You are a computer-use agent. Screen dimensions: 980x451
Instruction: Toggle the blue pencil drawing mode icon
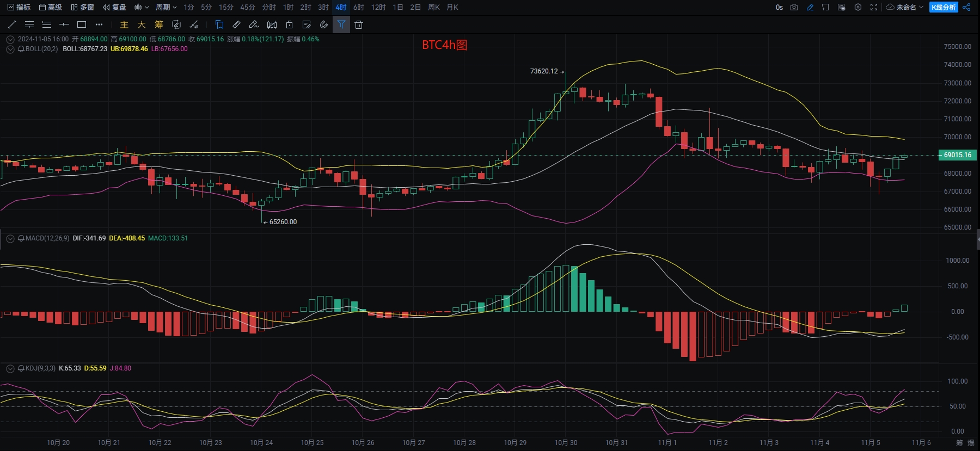coord(810,7)
